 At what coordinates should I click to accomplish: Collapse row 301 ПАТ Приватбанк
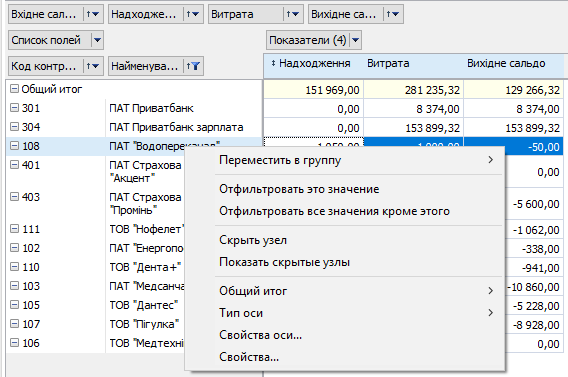click(14, 108)
